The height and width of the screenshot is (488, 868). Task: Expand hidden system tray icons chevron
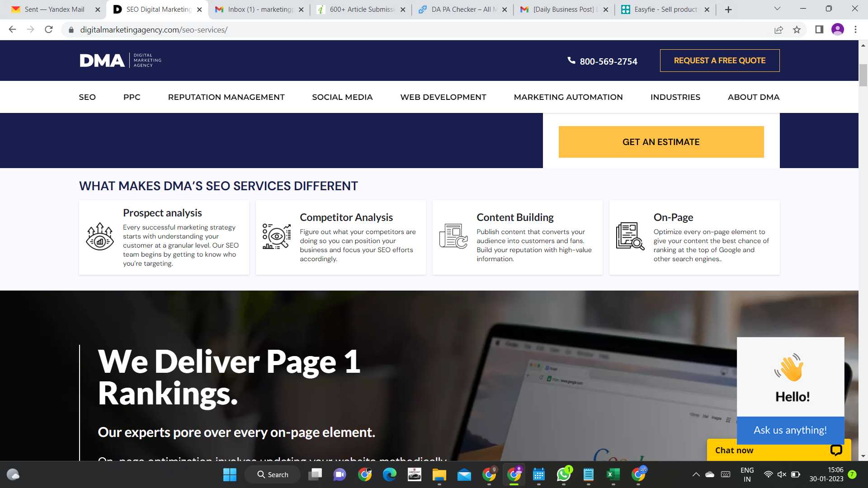click(696, 474)
